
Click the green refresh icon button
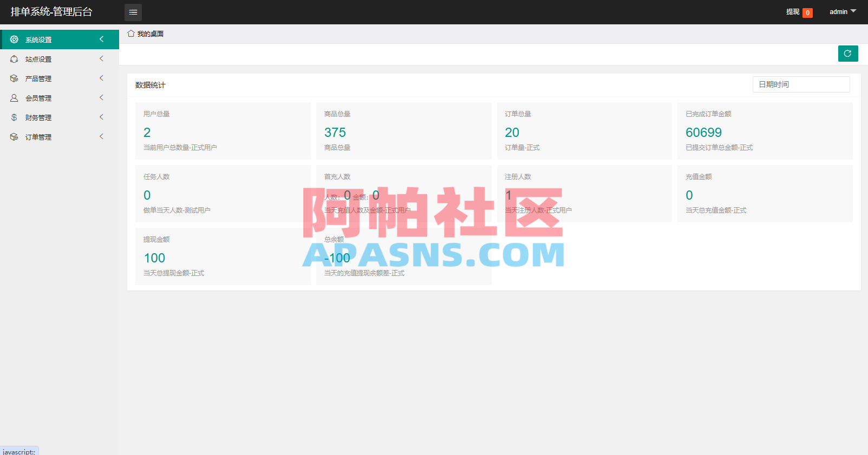tap(848, 54)
